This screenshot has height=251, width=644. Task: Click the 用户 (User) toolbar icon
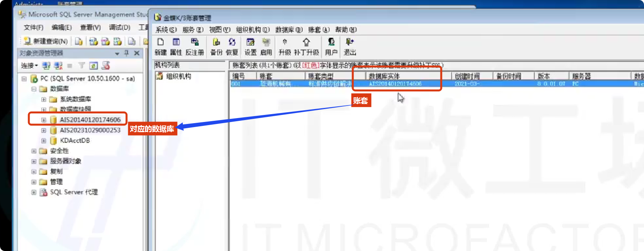331,47
